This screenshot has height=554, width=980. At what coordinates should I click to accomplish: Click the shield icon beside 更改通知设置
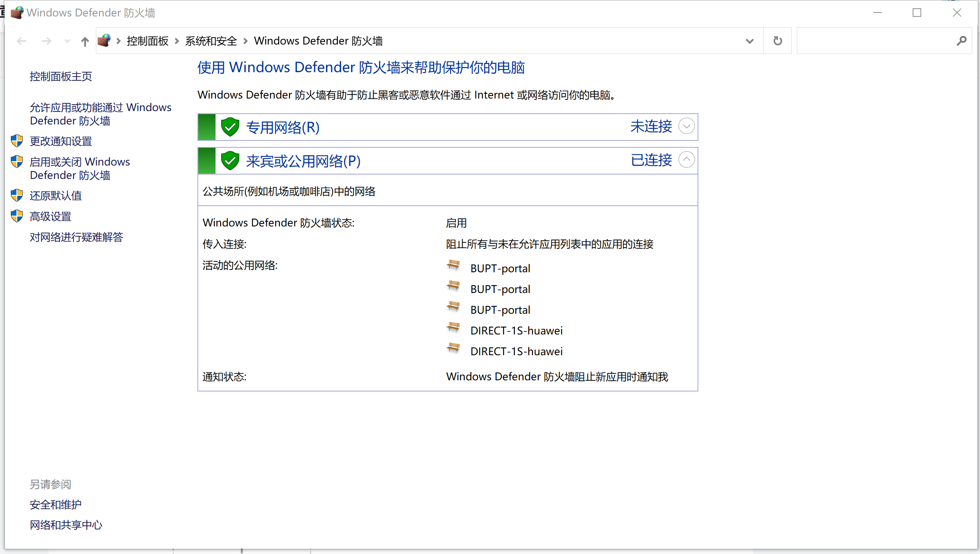pyautogui.click(x=16, y=141)
